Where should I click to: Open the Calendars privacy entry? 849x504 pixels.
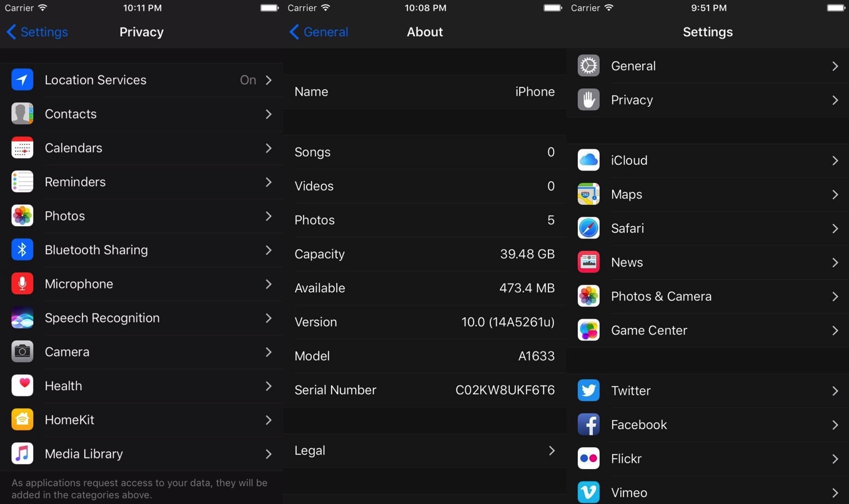[141, 148]
